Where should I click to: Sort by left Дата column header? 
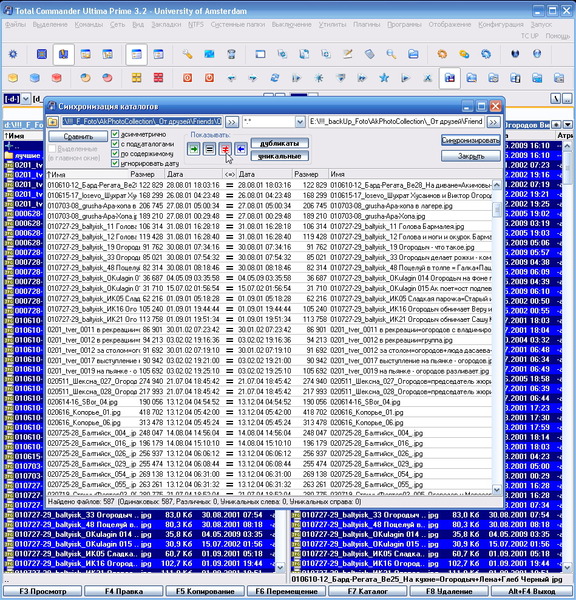click(x=194, y=174)
